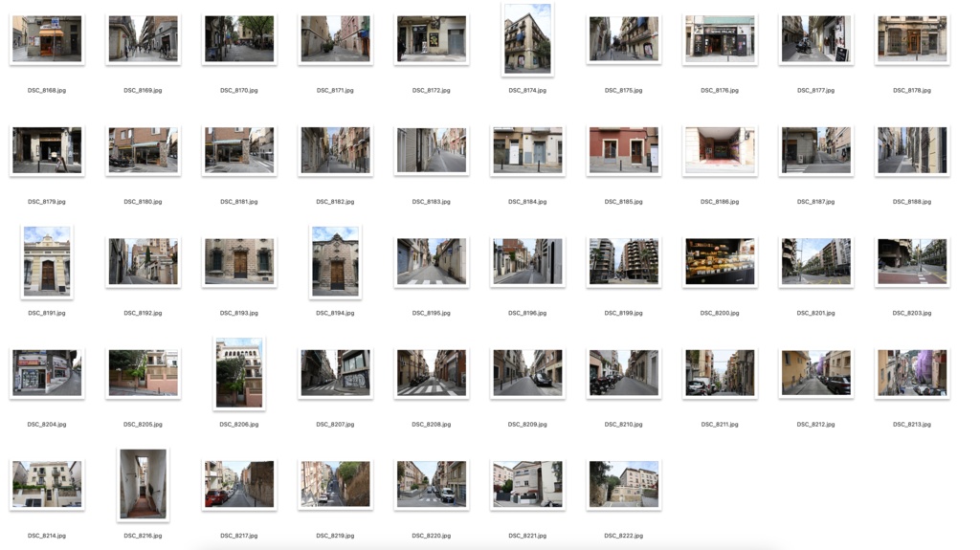Viewport: 980px width, 550px height.
Task: Select the label "DSC_8216.jpg"
Action: [144, 536]
